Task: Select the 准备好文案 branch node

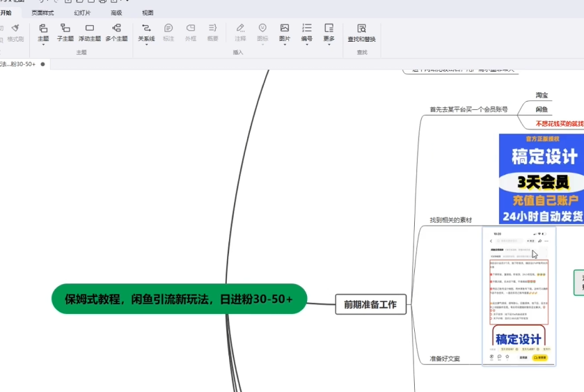Action: [x=444, y=359]
